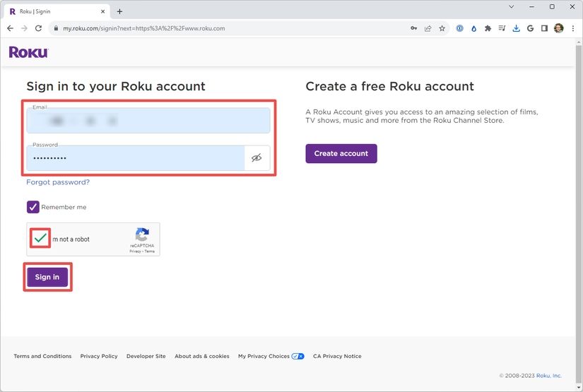Toggle the side panel icon
Image resolution: width=583 pixels, height=392 pixels.
click(544, 28)
